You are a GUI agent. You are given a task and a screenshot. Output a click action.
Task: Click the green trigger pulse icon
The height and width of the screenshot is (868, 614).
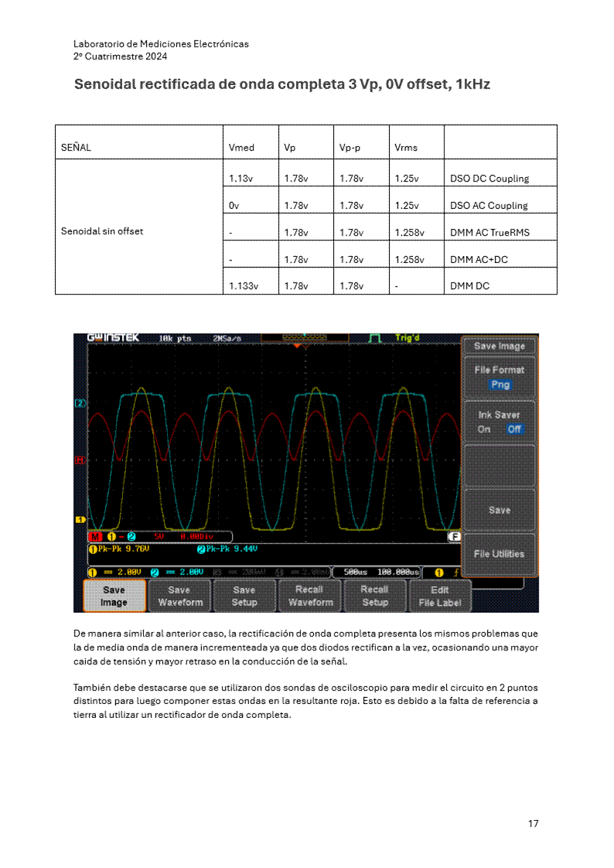click(375, 338)
